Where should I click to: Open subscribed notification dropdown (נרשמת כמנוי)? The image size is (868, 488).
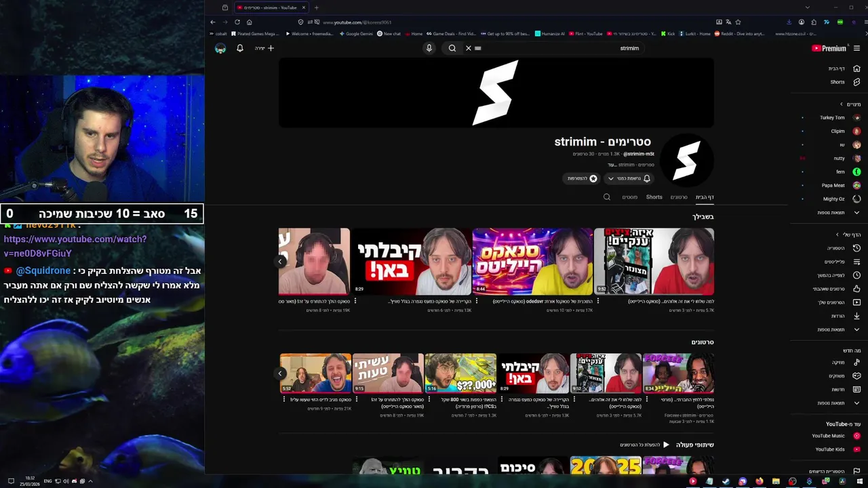click(x=628, y=178)
